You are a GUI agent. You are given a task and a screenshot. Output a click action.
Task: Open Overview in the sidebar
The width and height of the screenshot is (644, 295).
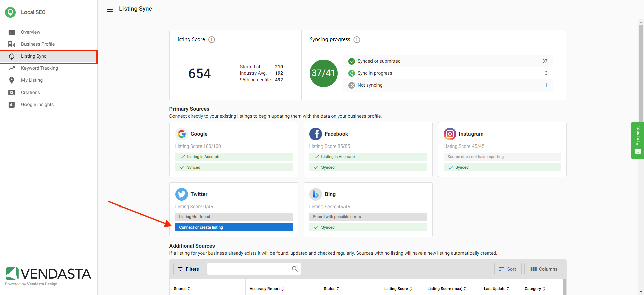pos(49,32)
